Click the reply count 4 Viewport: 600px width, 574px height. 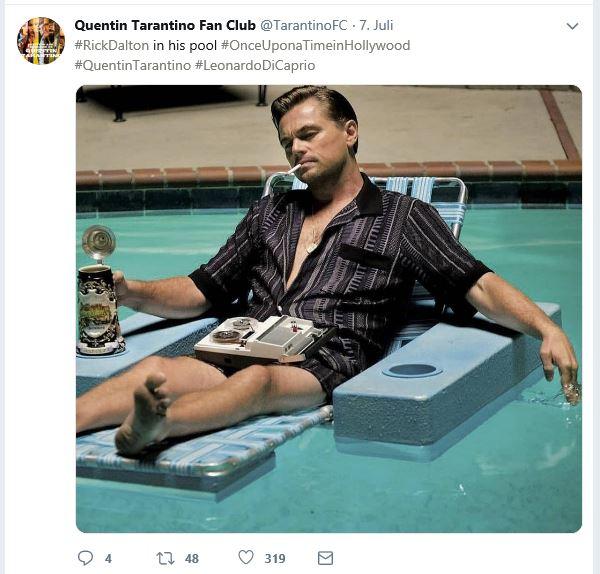[108, 559]
